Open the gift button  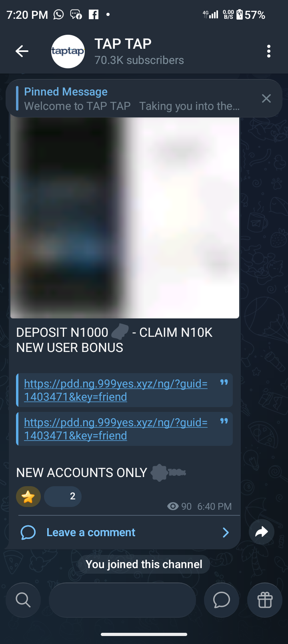[x=265, y=600]
